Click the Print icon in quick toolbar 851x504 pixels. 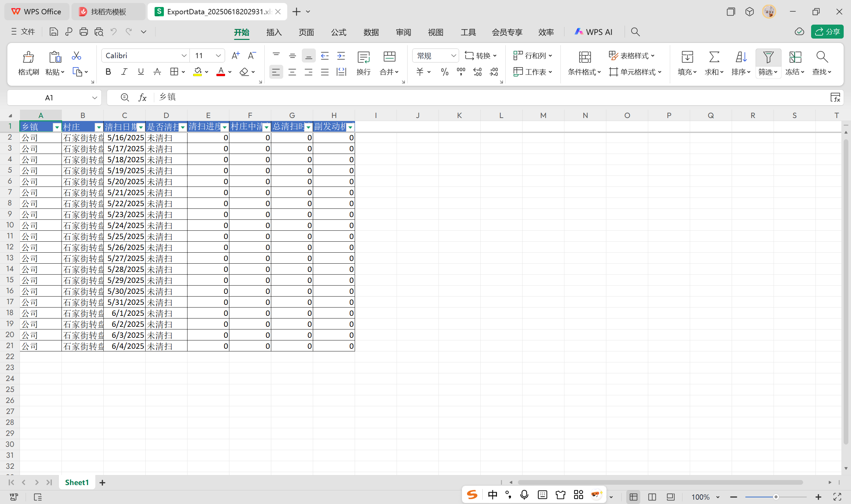[83, 32]
